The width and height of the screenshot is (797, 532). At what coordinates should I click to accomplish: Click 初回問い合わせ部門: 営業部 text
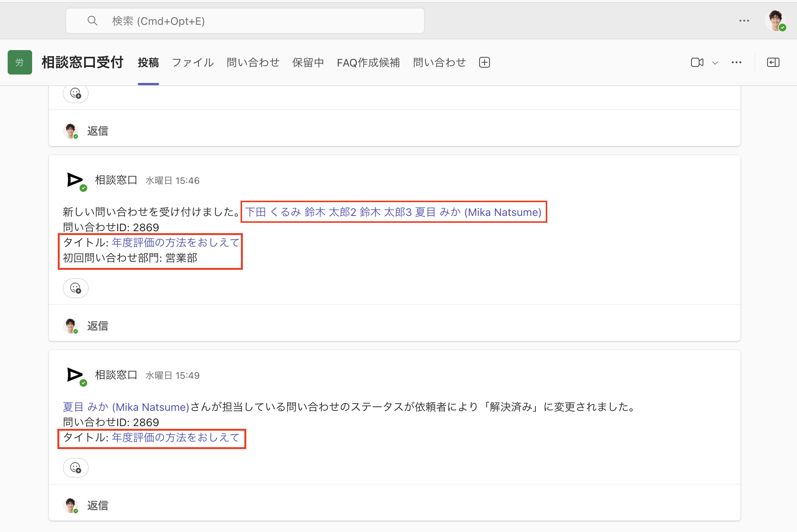pyautogui.click(x=130, y=258)
